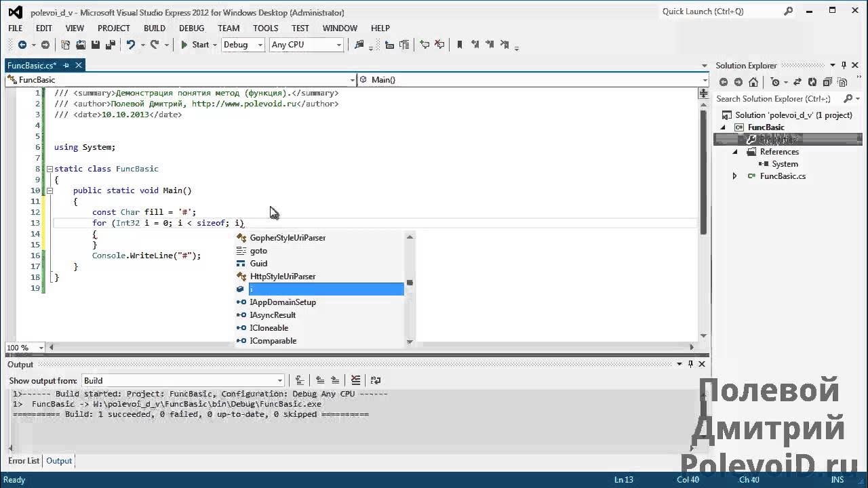Viewport: 868px width, 488px height.
Task: Click the Navigate Backward toolbar icon
Action: pyautogui.click(x=22, y=45)
